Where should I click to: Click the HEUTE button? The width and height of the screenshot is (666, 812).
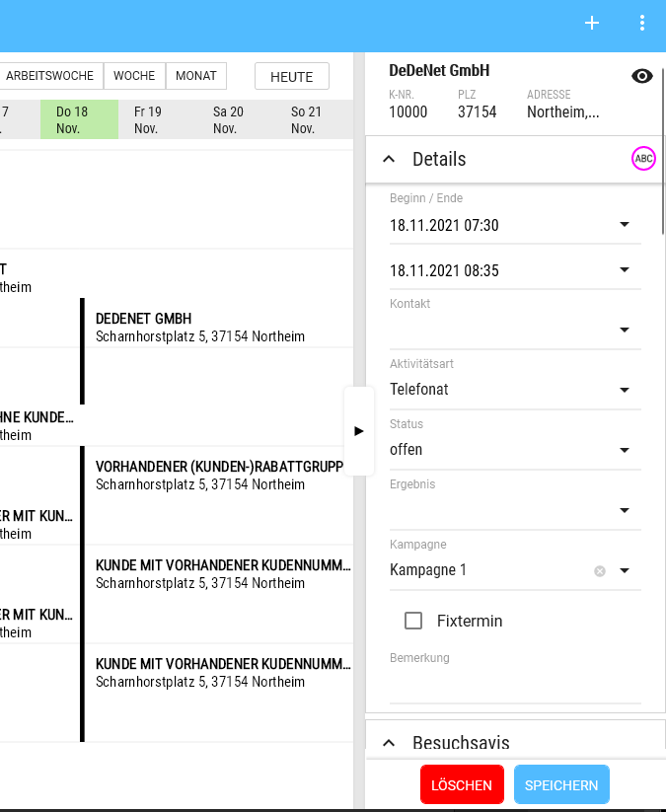point(292,76)
